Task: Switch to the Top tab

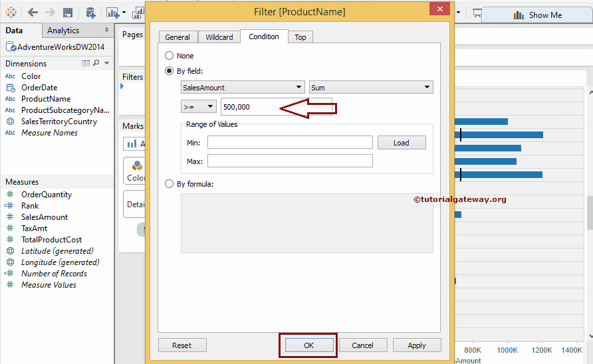Action: pyautogui.click(x=300, y=37)
